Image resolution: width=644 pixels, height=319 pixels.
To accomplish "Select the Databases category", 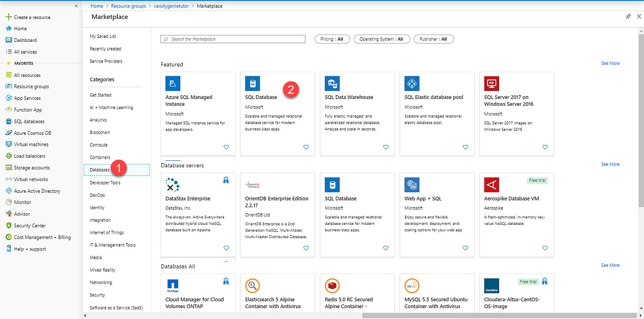I will [100, 169].
